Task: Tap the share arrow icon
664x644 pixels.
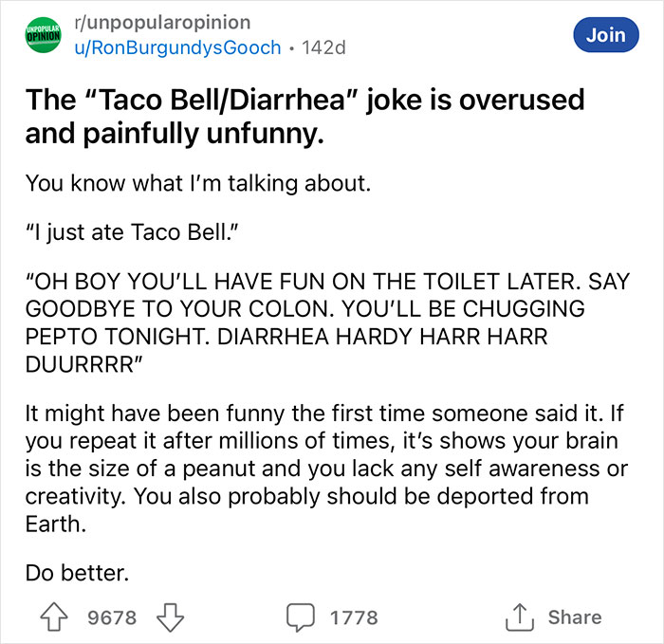Action: (517, 617)
